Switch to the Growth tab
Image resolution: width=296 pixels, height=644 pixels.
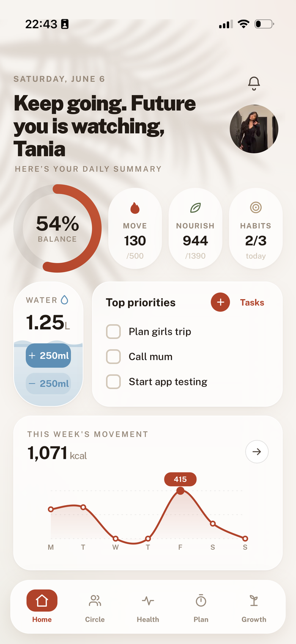point(254,608)
